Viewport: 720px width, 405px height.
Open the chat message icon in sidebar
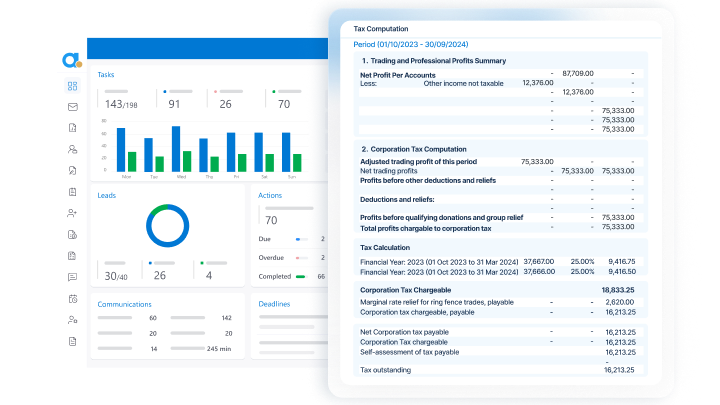(x=72, y=277)
